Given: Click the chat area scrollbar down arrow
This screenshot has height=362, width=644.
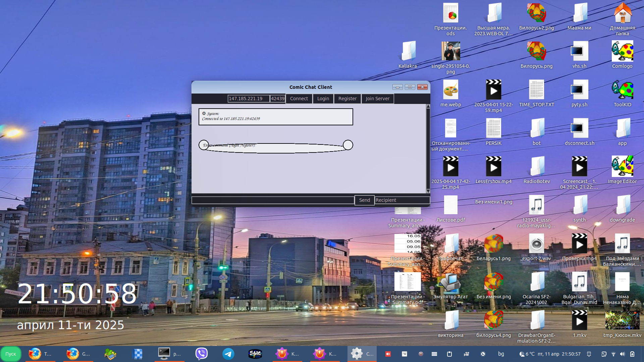Looking at the screenshot, I should tap(428, 191).
